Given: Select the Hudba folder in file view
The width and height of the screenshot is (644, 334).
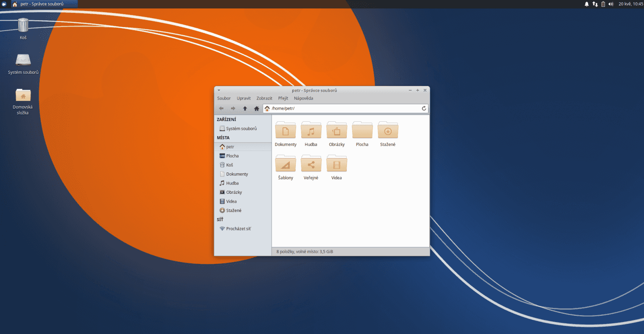Looking at the screenshot, I should 311,131.
